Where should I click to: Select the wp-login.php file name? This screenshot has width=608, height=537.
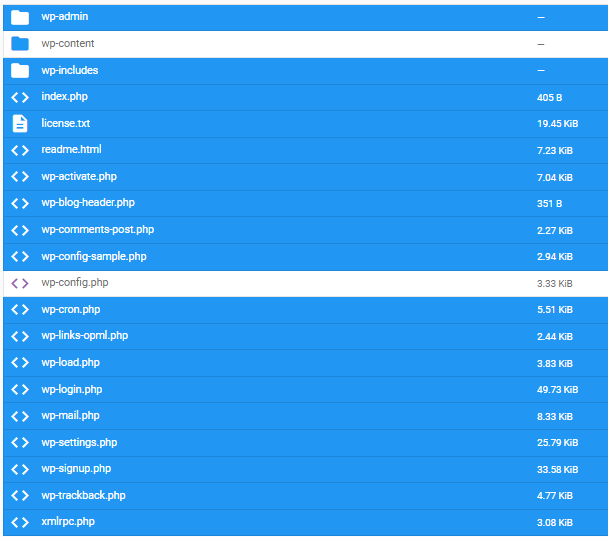coord(72,389)
